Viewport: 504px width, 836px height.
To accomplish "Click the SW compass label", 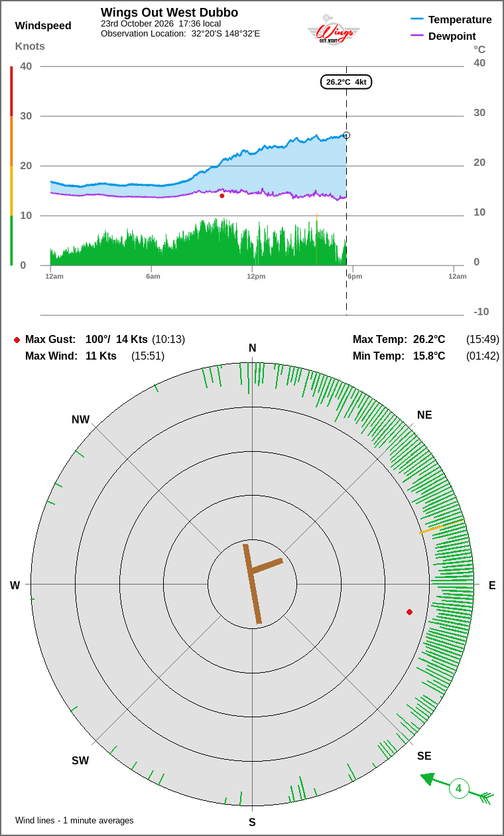I will (80, 761).
